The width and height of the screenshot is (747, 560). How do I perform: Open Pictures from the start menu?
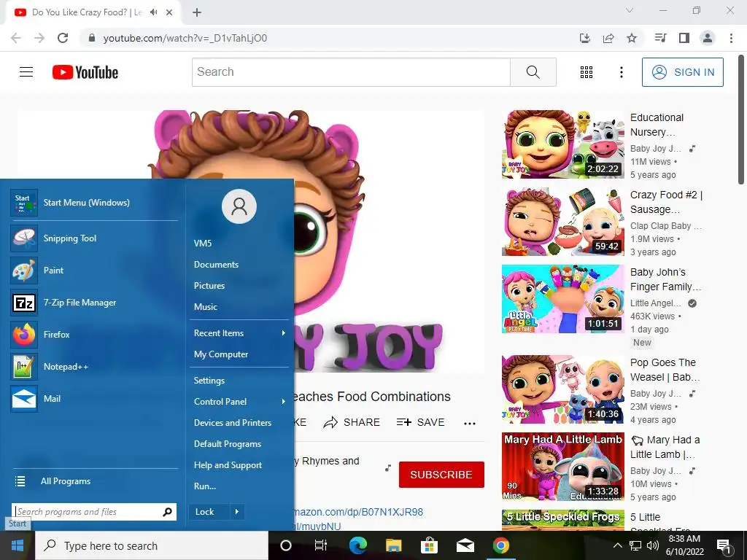tap(209, 286)
